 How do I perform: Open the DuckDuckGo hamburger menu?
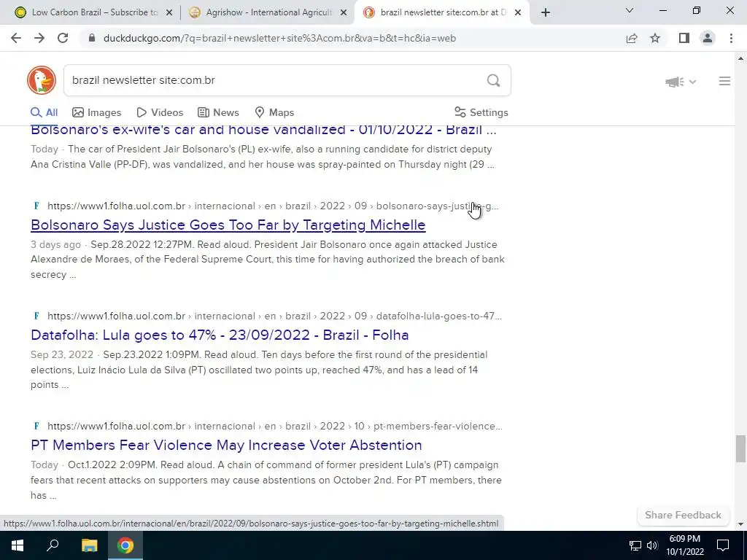(x=724, y=82)
